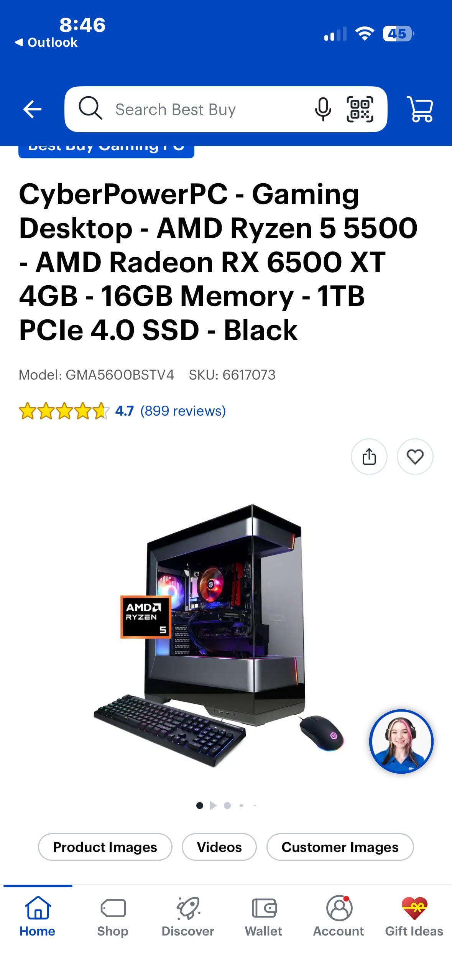
Task: Open the 899 reviews link
Action: (183, 411)
